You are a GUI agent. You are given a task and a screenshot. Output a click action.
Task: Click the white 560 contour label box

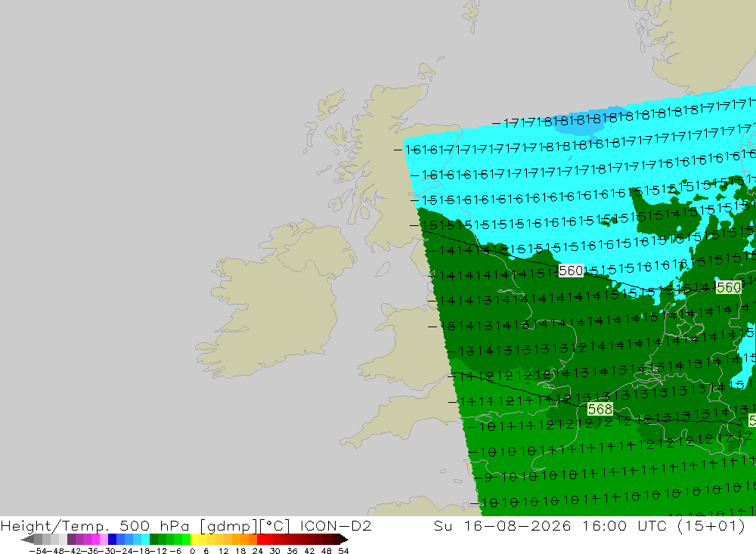pos(571,271)
